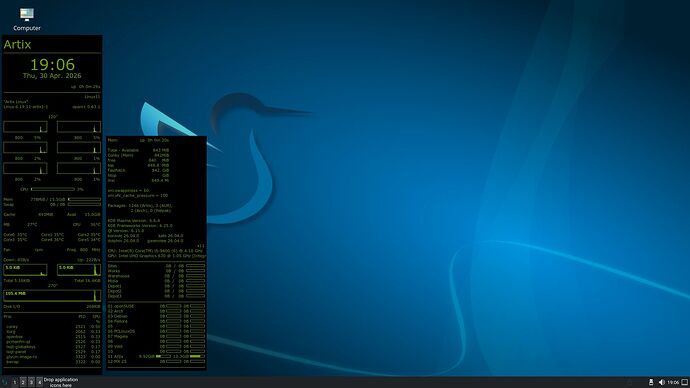Click the 105.4 MiB disk I/O graph
Image resolution: width=690 pixels, height=388 pixels.
click(52, 295)
